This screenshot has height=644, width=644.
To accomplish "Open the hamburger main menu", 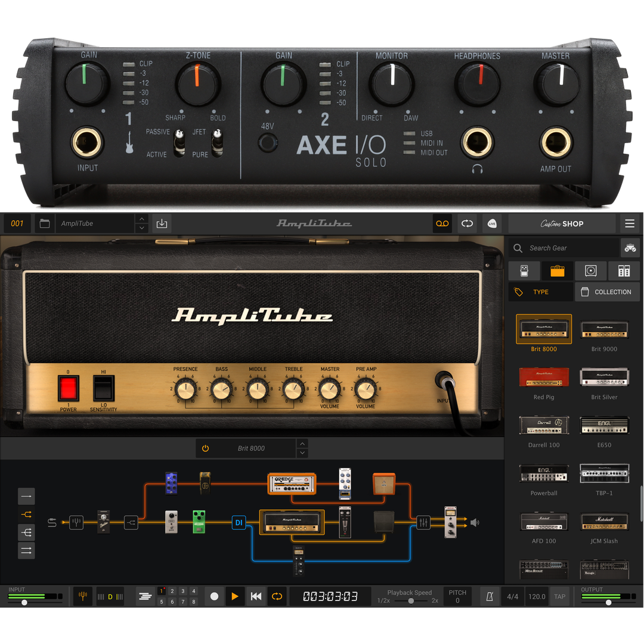I will pos(630,224).
